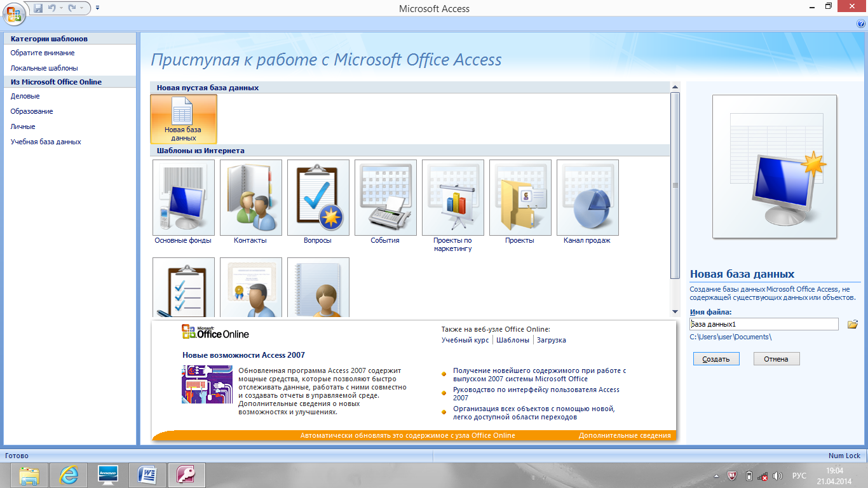
Task: Switch input language РУС indicator
Action: coord(799,475)
